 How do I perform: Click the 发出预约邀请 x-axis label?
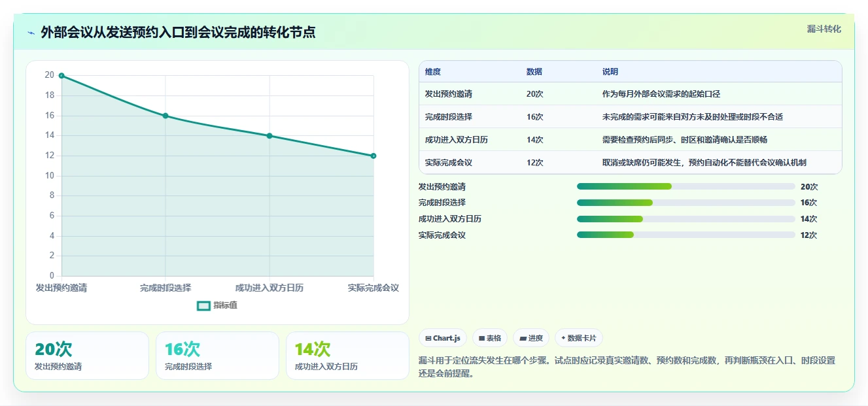pos(61,288)
